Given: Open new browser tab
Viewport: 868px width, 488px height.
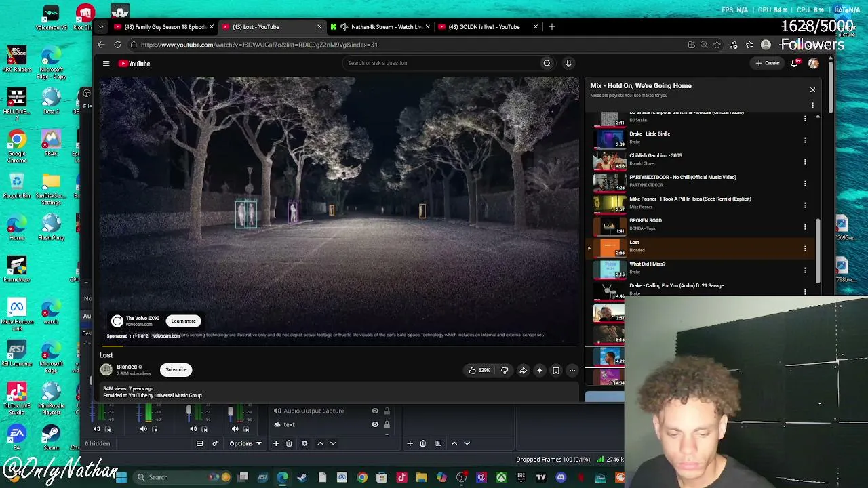Looking at the screenshot, I should click(551, 27).
